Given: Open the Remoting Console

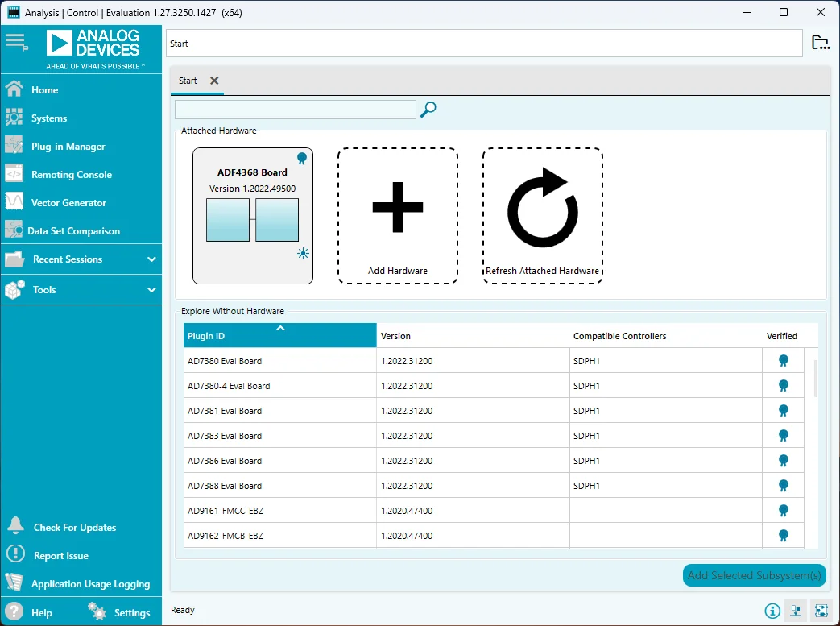Looking at the screenshot, I should pyautogui.click(x=71, y=175).
